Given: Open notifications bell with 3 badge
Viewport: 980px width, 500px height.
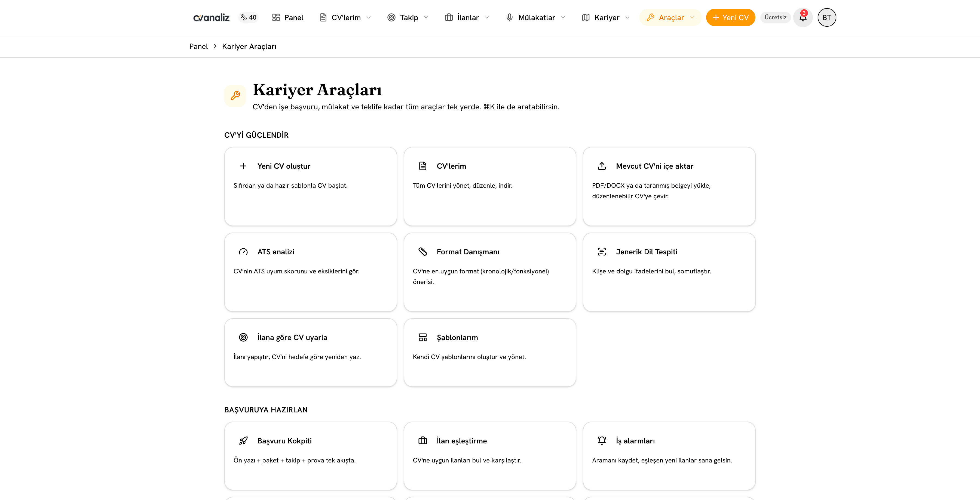Looking at the screenshot, I should pyautogui.click(x=803, y=17).
